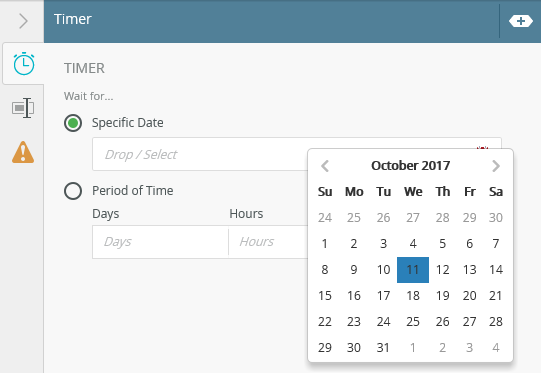The width and height of the screenshot is (541, 373).
Task: Select the Specific Date radio option
Action: (x=73, y=123)
